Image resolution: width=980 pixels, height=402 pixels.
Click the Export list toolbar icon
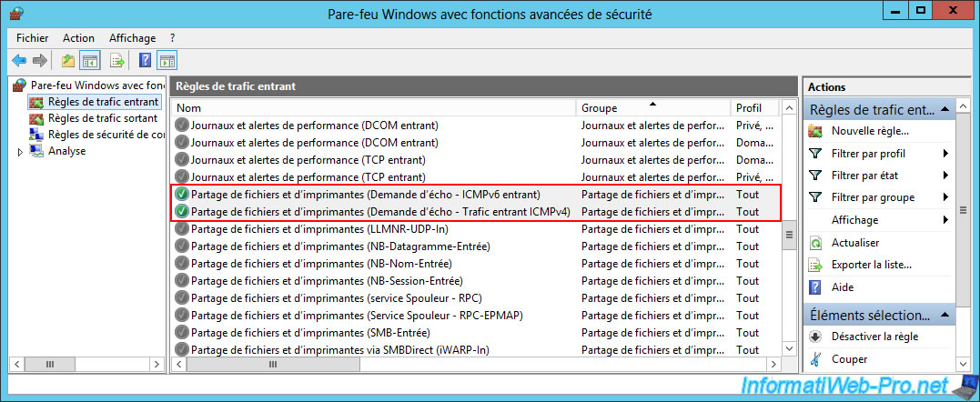[116, 61]
